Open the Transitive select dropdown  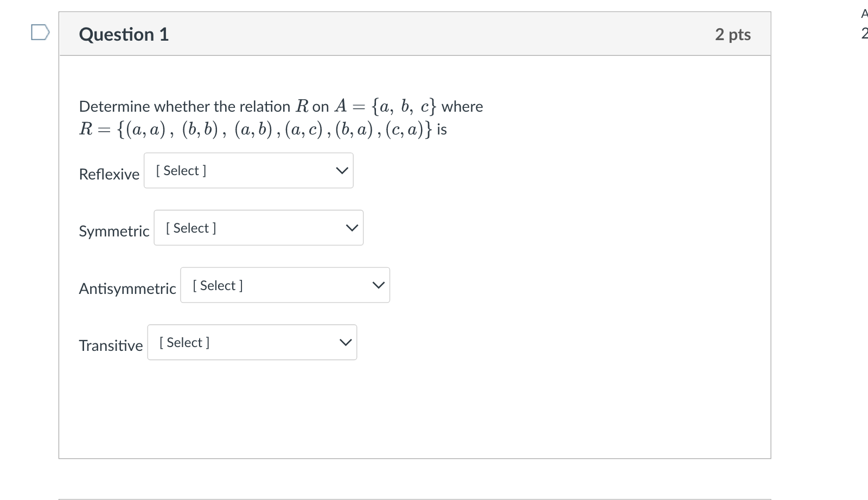coord(252,342)
